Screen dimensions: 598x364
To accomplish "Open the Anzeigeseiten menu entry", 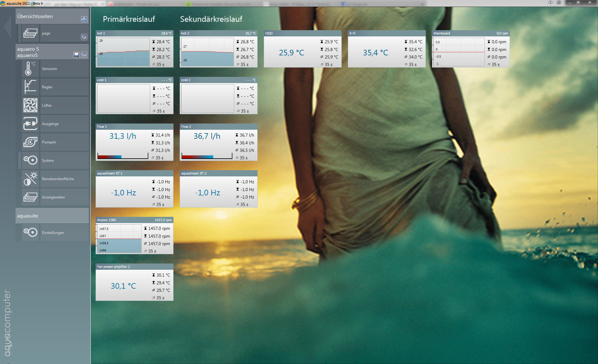I will pos(54,197).
